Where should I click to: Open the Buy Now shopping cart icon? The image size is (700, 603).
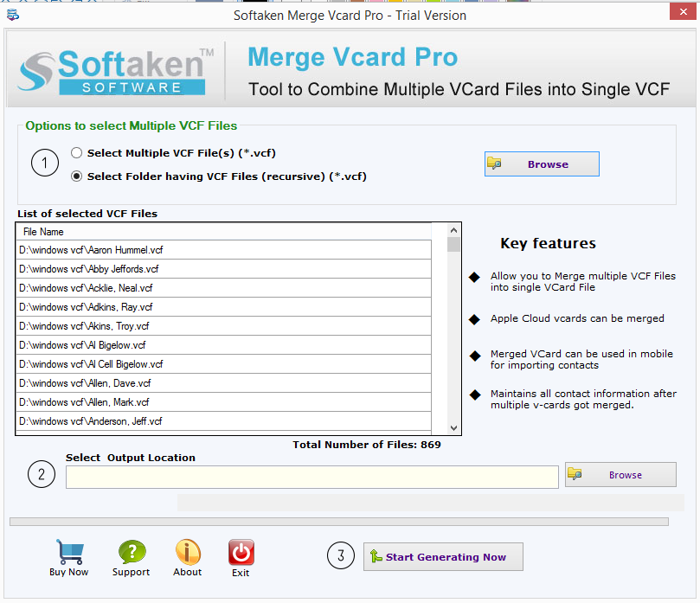click(x=69, y=552)
